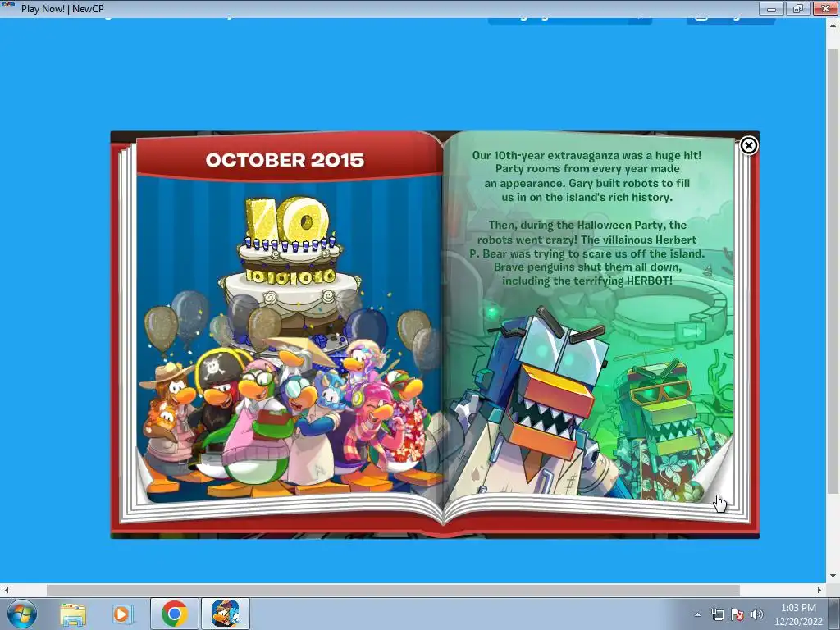Click the horizontal scrollbar left arrow
Viewport: 840px width, 630px height.
click(x=6, y=590)
